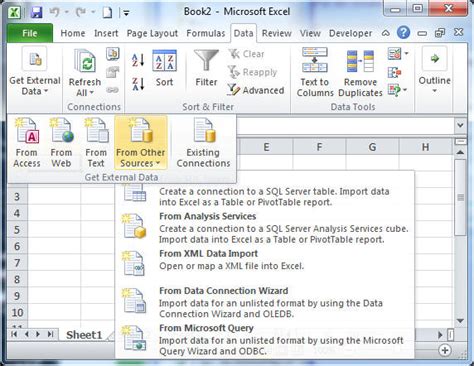Go to last sheet navigation arrow
The image size is (474, 366).
(x=50, y=334)
